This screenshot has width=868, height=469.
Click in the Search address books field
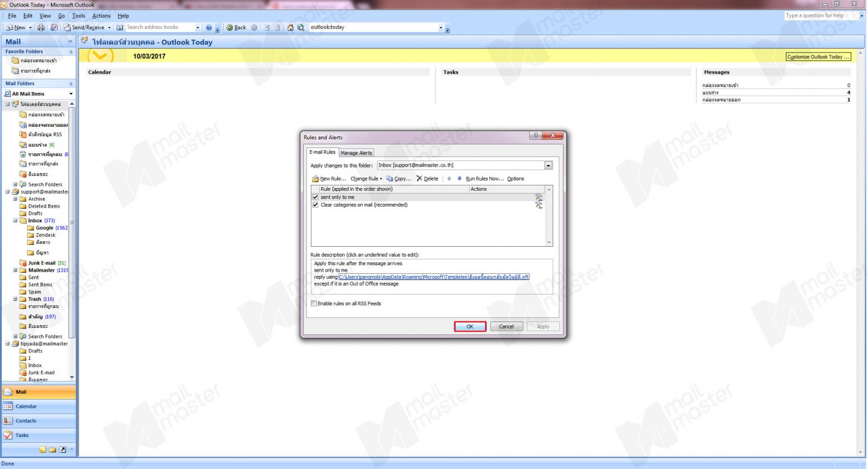point(159,27)
